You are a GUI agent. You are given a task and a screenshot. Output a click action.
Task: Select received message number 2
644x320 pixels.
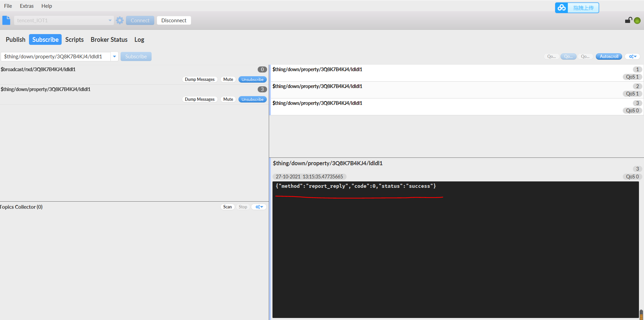457,90
